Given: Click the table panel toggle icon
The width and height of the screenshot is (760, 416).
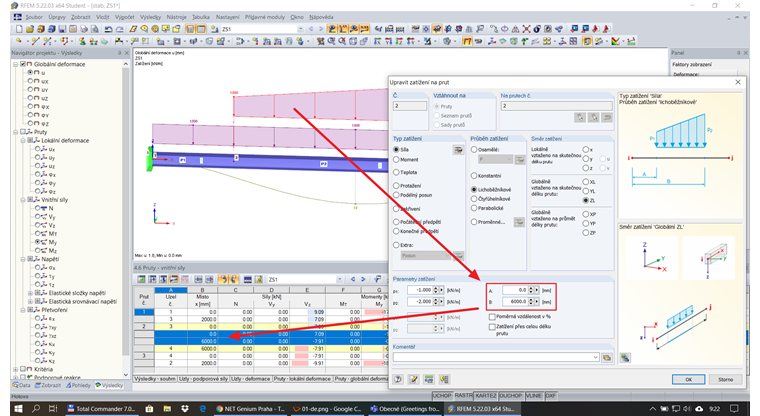Looking at the screenshot, I should tap(201, 29).
